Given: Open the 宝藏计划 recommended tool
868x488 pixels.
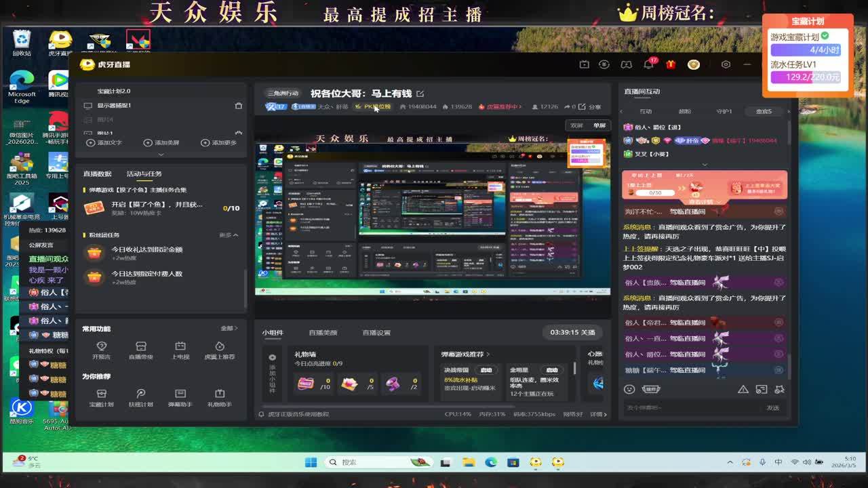Looking at the screenshot, I should 101,398.
